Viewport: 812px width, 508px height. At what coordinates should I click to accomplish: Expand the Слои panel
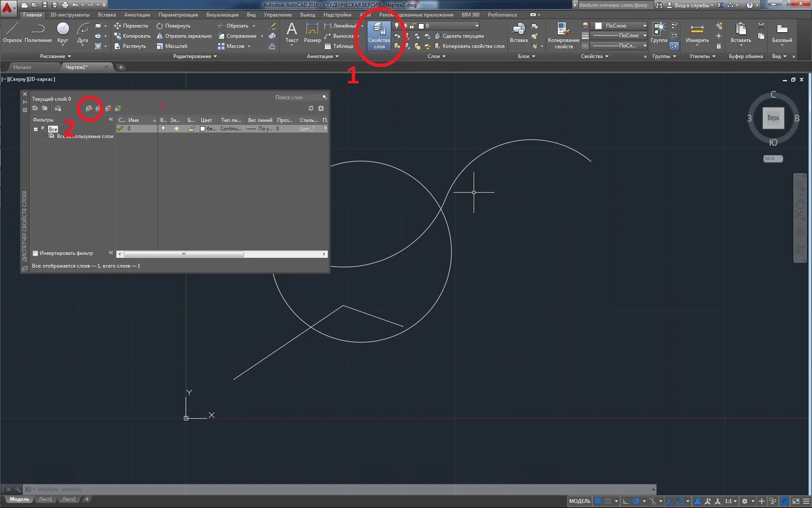(436, 56)
